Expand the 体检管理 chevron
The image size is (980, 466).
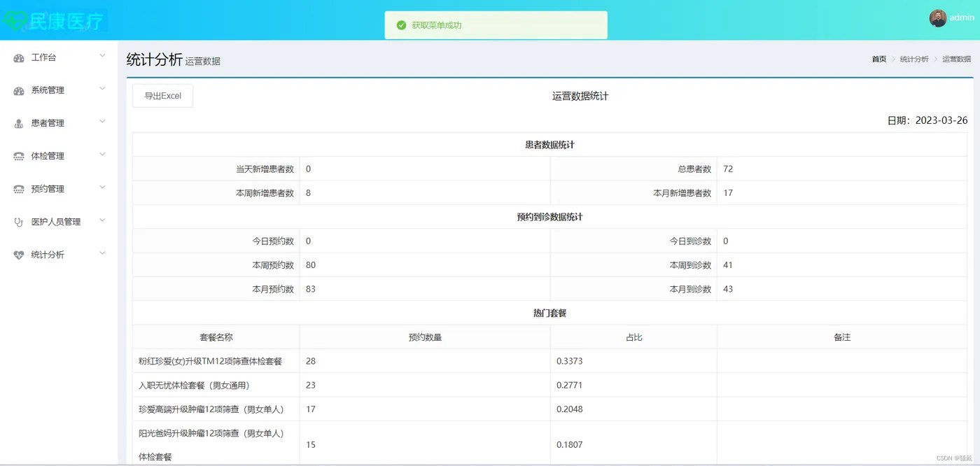point(102,155)
